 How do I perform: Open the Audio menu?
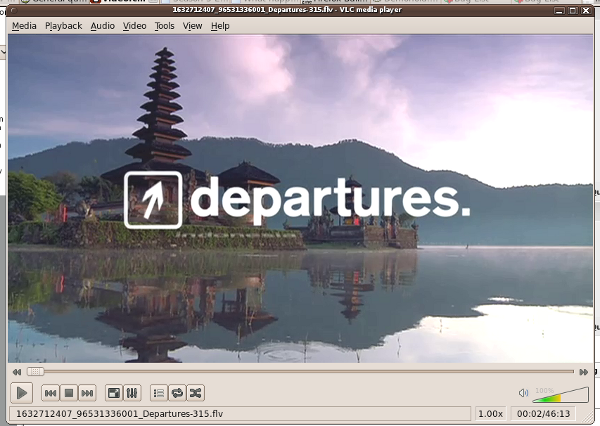pyautogui.click(x=103, y=26)
